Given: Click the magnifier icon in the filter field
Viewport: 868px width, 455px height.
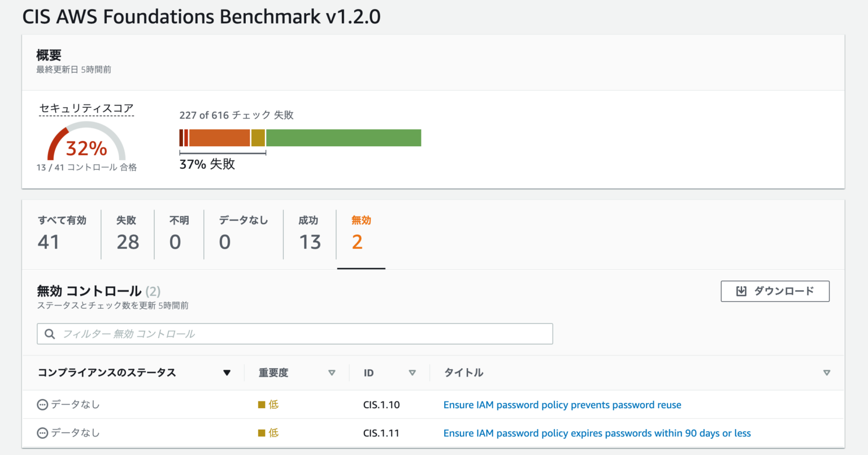Looking at the screenshot, I should click(50, 334).
